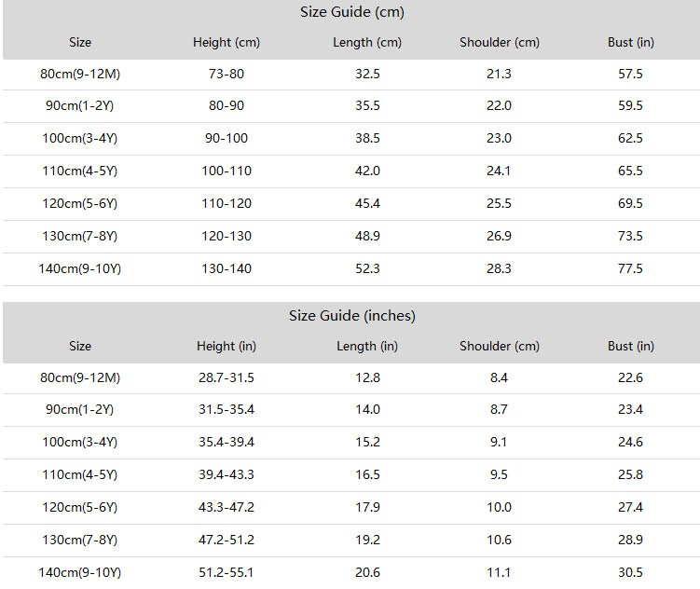Click the 30.5 bust value
Viewport: 700px width, 589px height.
(x=630, y=572)
